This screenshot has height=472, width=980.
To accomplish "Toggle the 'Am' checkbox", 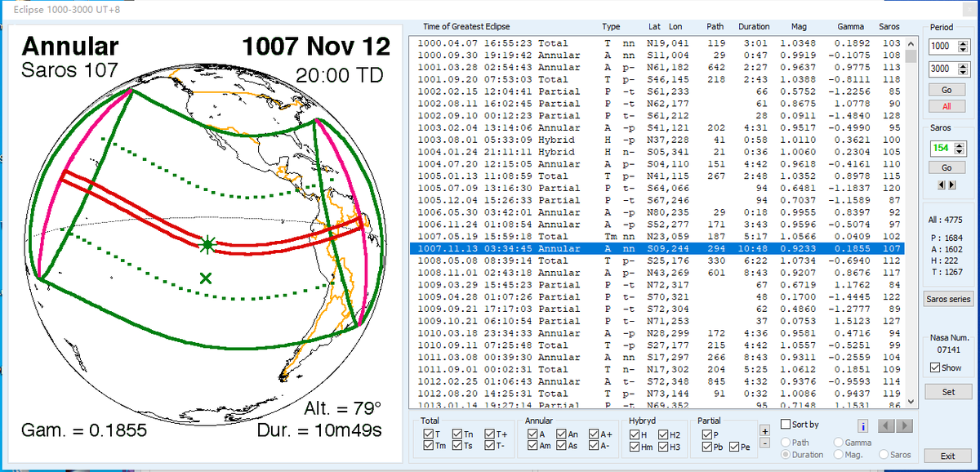I will [532, 447].
